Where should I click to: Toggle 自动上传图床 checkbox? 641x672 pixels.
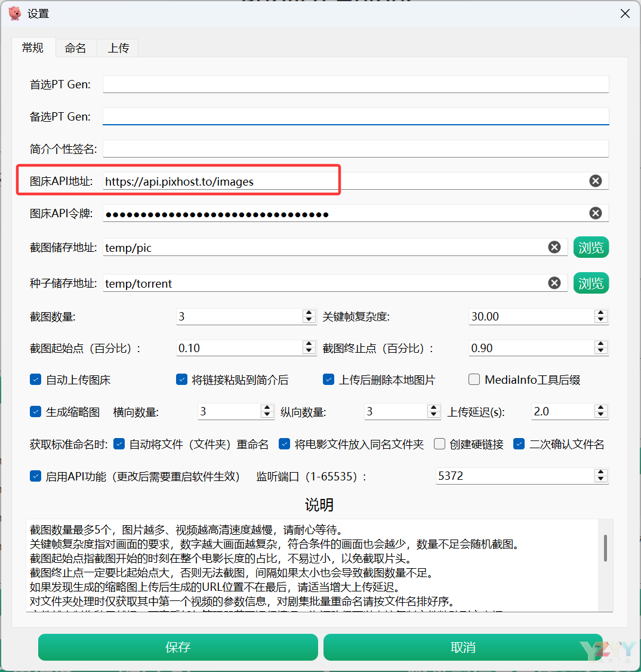(36, 380)
